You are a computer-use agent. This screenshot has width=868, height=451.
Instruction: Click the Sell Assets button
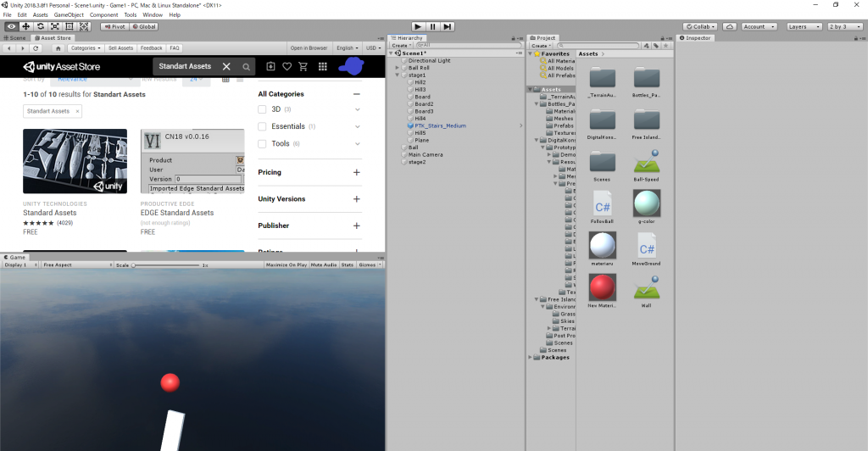click(x=120, y=48)
